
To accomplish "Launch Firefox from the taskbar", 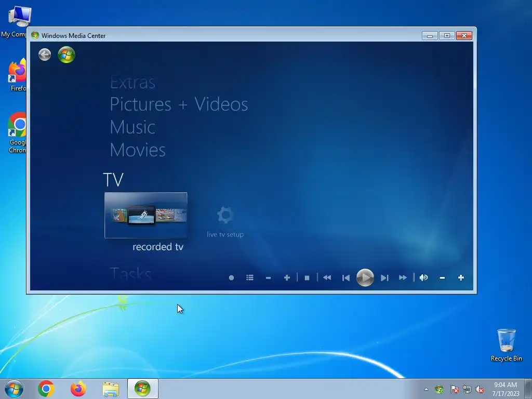I will coord(78,389).
